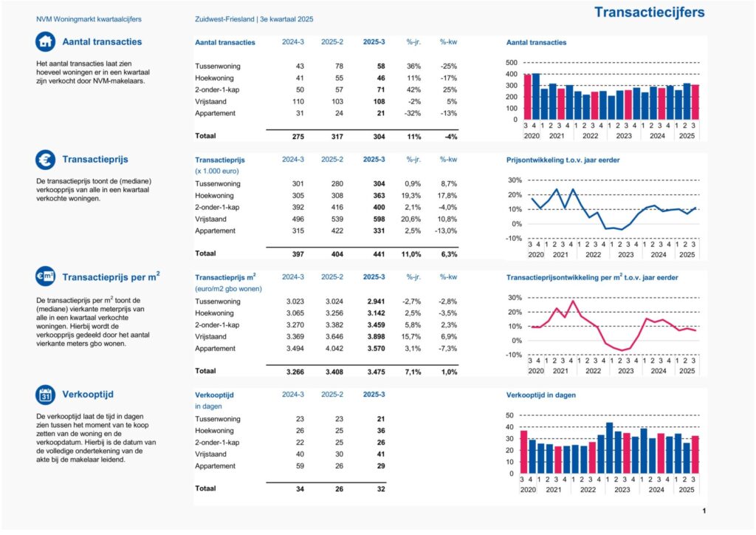Image resolution: width=756 pixels, height=535 pixels.
Task: Click the calendar icon beside Verkooptijd
Action: 46,395
